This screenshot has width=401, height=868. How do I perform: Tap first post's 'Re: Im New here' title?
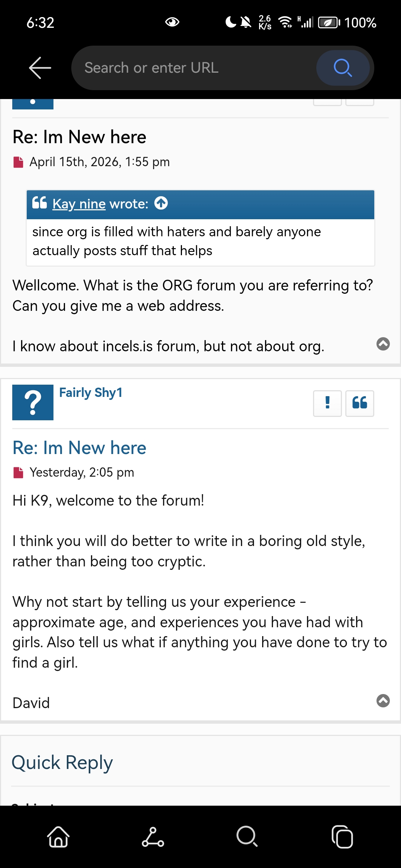click(79, 137)
